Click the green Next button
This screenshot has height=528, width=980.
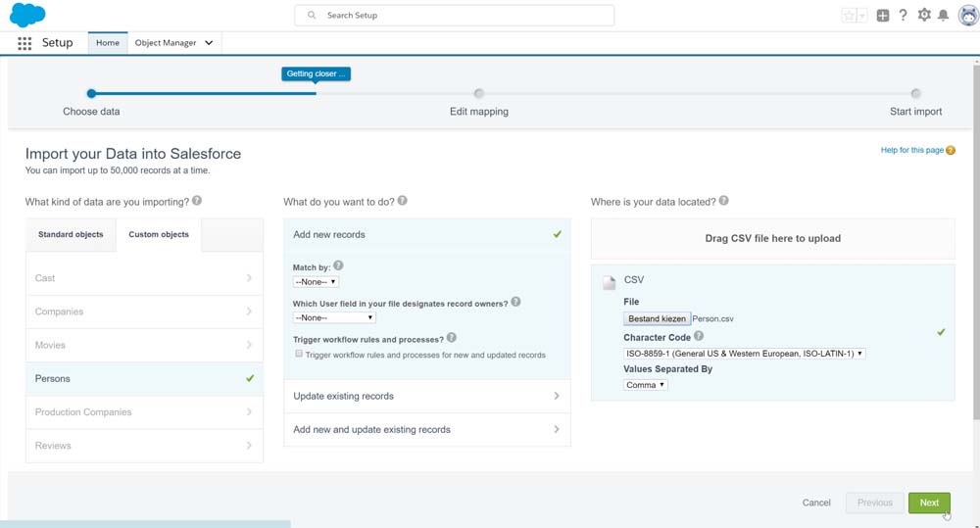[x=929, y=503]
